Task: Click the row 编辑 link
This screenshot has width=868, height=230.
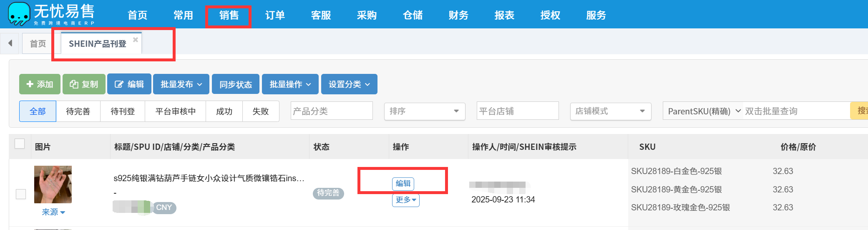Action: click(403, 183)
